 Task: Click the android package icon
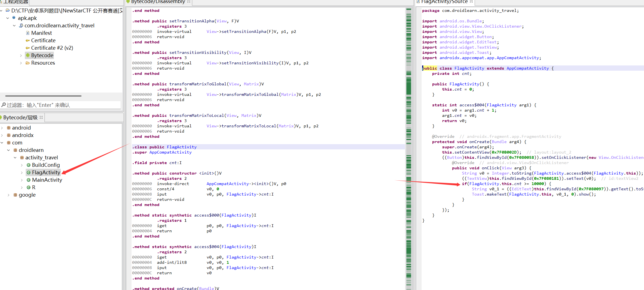9,128
